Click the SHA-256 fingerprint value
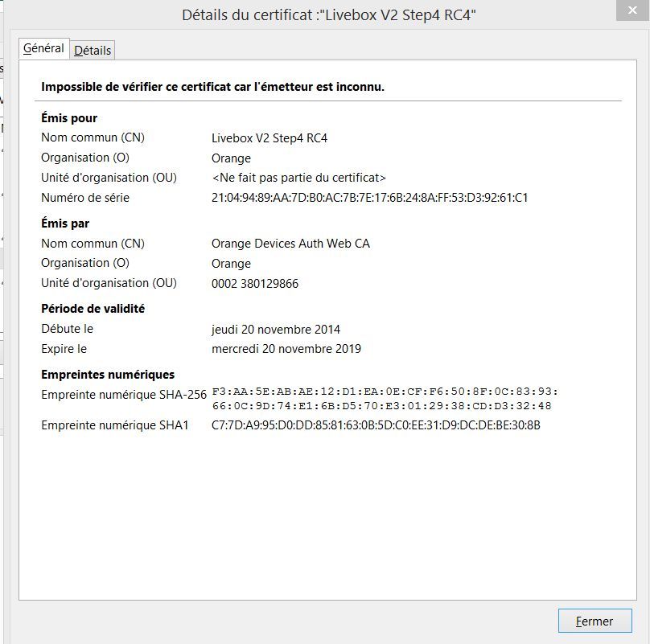Image resolution: width=650 pixels, height=644 pixels. click(x=385, y=398)
